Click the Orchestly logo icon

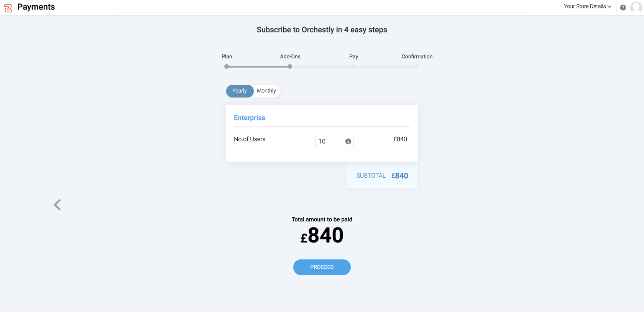(8, 8)
